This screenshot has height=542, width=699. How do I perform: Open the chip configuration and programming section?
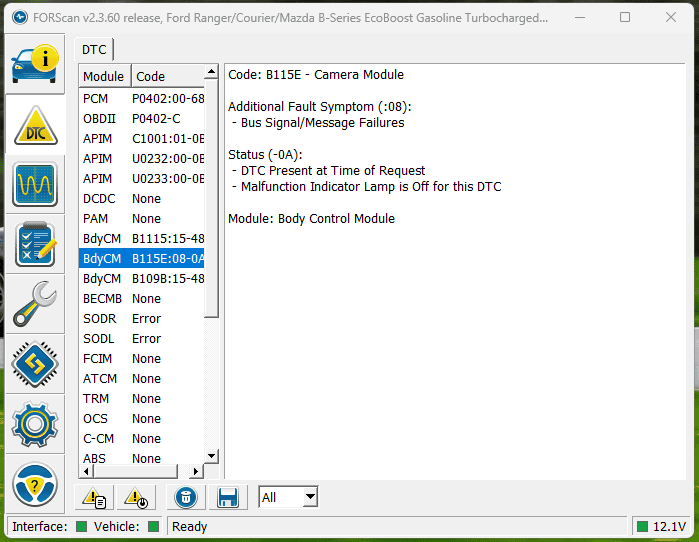tap(35, 364)
